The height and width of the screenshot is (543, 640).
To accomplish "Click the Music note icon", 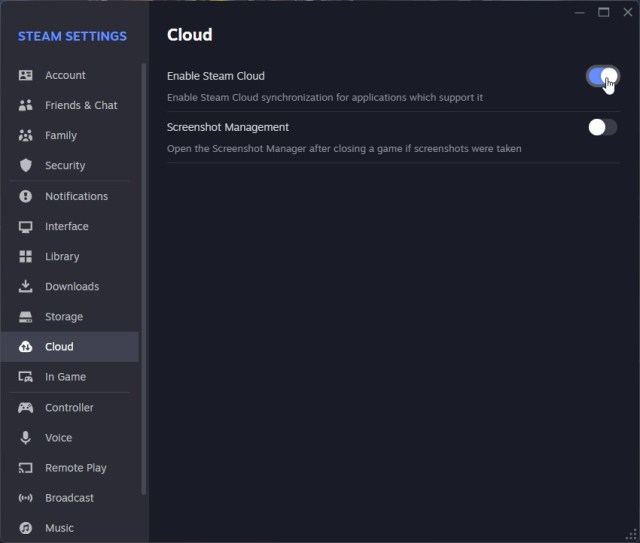I will tap(25, 528).
